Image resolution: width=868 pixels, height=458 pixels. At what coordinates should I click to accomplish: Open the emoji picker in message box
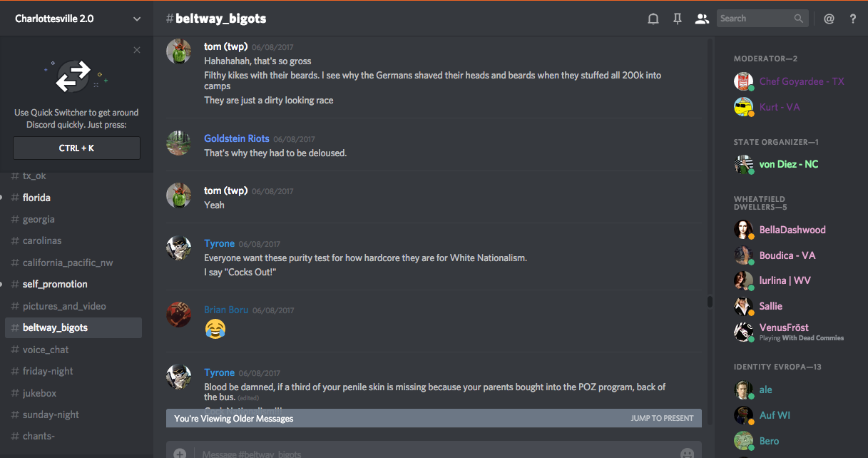(x=687, y=453)
